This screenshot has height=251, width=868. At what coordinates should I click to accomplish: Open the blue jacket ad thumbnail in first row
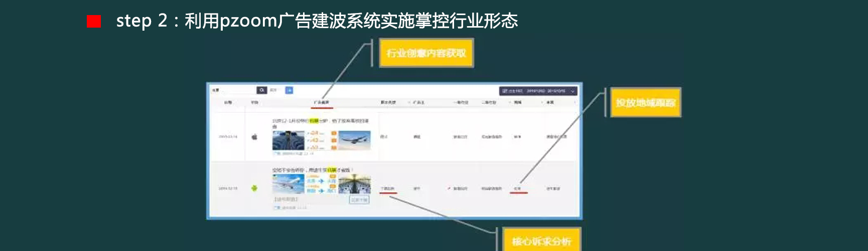[x=288, y=141]
